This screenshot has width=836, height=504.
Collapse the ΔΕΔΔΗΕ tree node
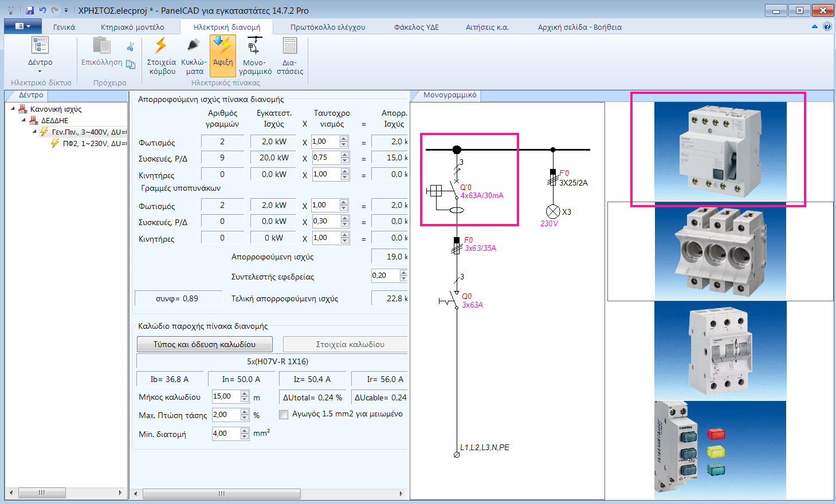click(x=23, y=120)
